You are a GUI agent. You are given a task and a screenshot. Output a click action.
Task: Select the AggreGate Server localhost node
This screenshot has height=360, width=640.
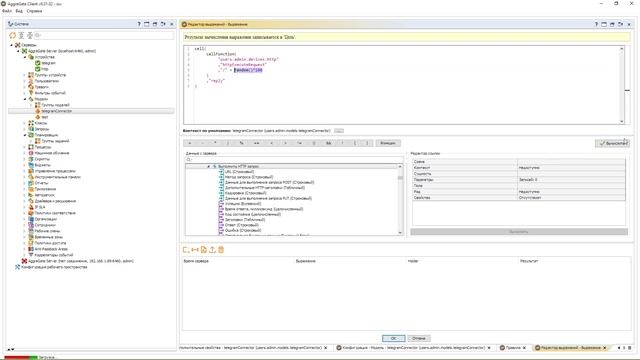[62, 51]
